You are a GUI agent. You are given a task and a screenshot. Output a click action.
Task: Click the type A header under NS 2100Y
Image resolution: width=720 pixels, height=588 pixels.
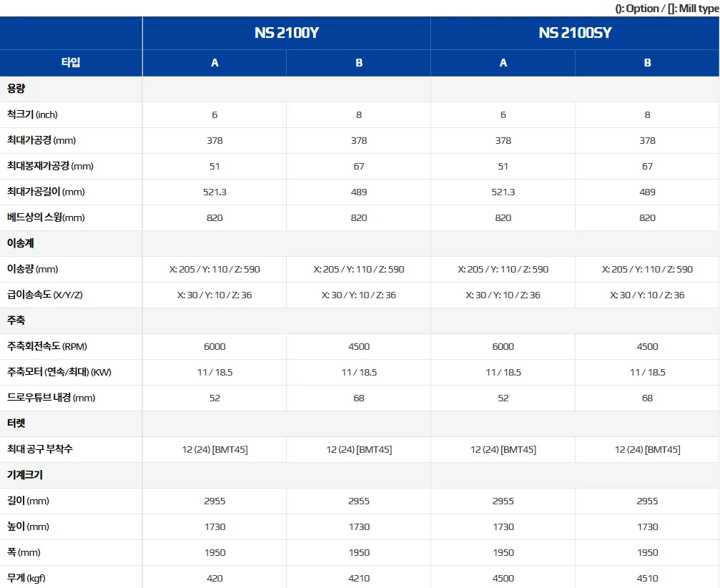214,63
